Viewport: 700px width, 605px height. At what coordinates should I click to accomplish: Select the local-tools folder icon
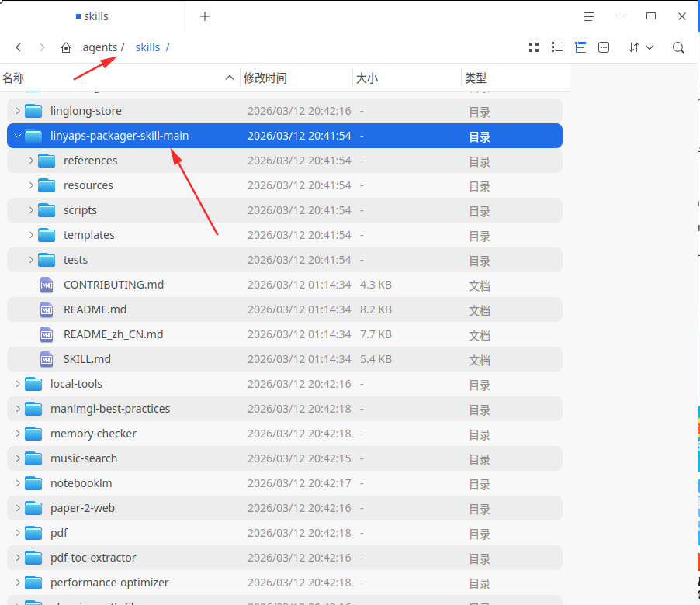33,384
